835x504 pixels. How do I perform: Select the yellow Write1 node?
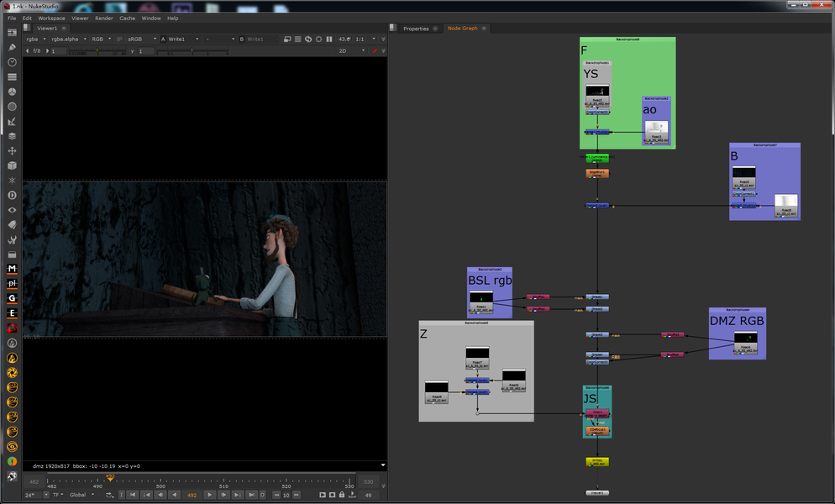597,461
